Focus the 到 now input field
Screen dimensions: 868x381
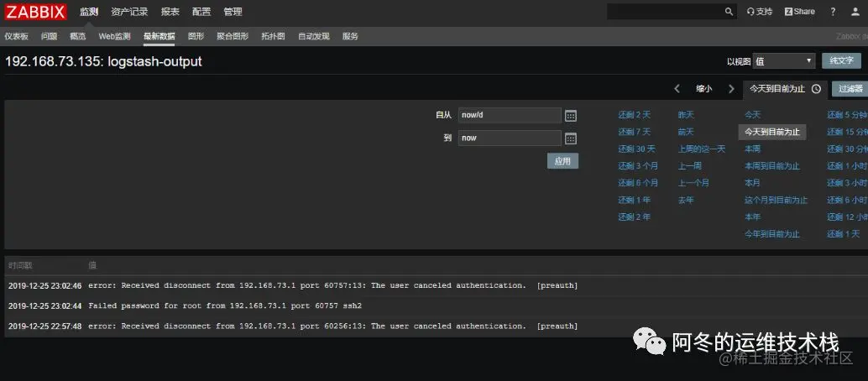click(510, 138)
